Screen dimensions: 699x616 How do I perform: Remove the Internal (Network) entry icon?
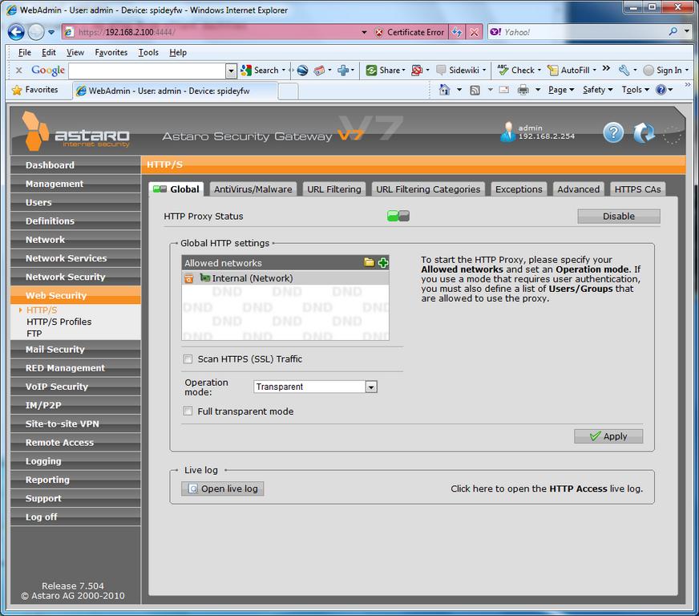click(x=189, y=278)
